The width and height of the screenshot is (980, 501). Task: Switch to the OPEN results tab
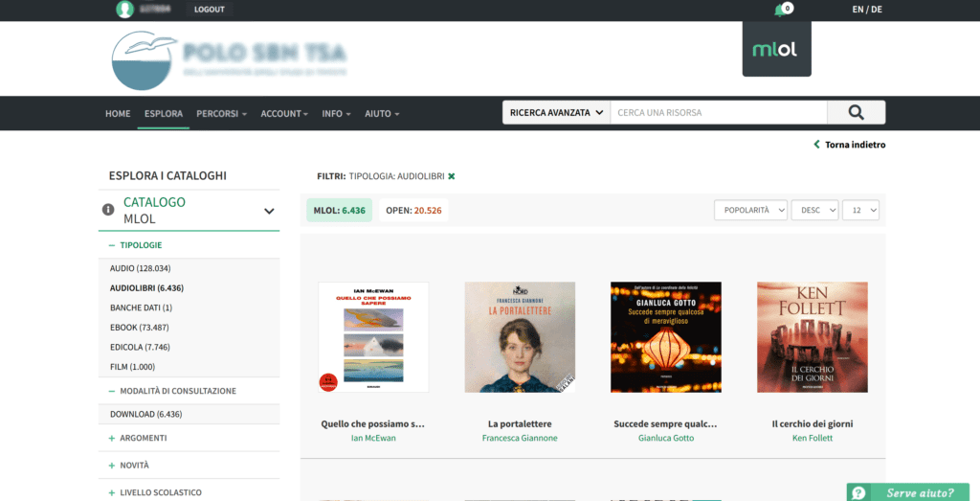pos(412,211)
